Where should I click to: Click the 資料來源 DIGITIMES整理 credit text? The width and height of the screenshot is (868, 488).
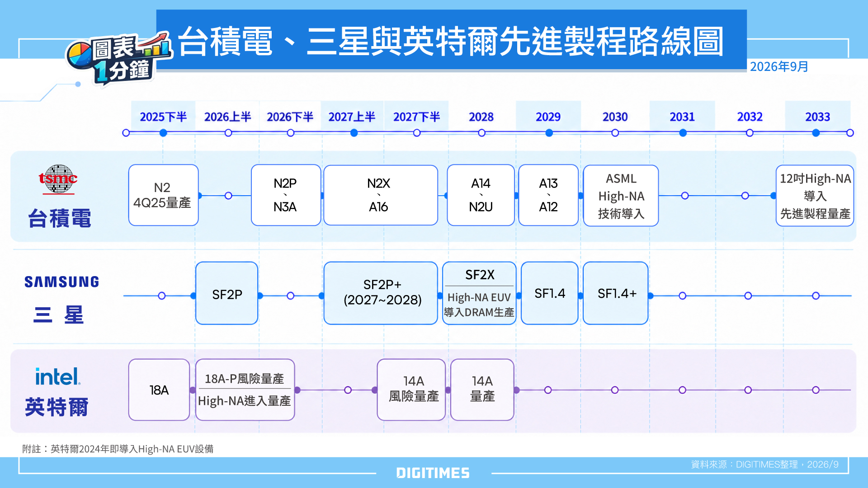(x=764, y=465)
